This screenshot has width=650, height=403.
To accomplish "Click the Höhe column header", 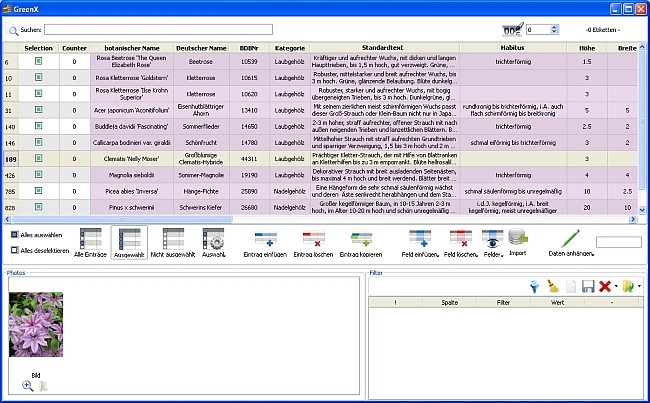I will [587, 48].
